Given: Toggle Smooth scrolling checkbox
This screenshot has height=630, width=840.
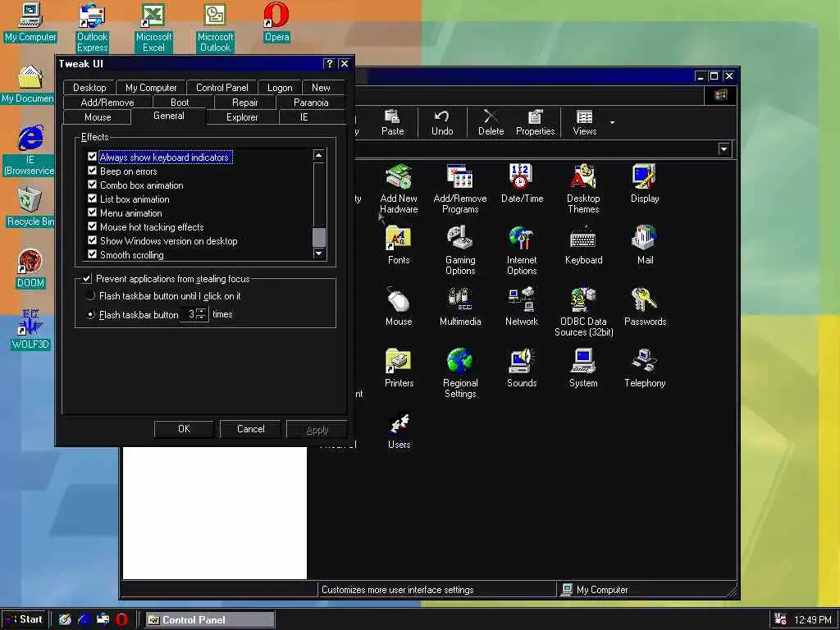Looking at the screenshot, I should (x=92, y=254).
